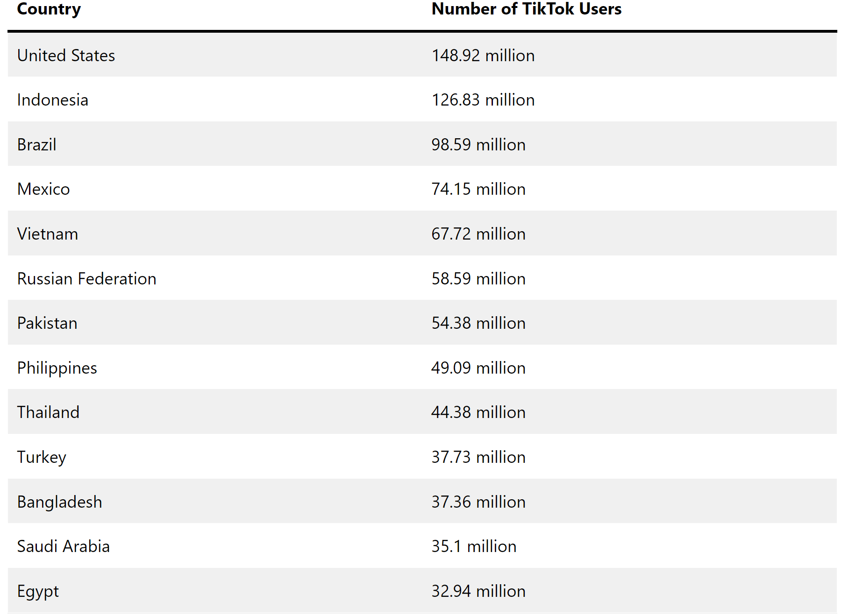Click the Thailand row label
The image size is (863, 616).
click(x=48, y=412)
